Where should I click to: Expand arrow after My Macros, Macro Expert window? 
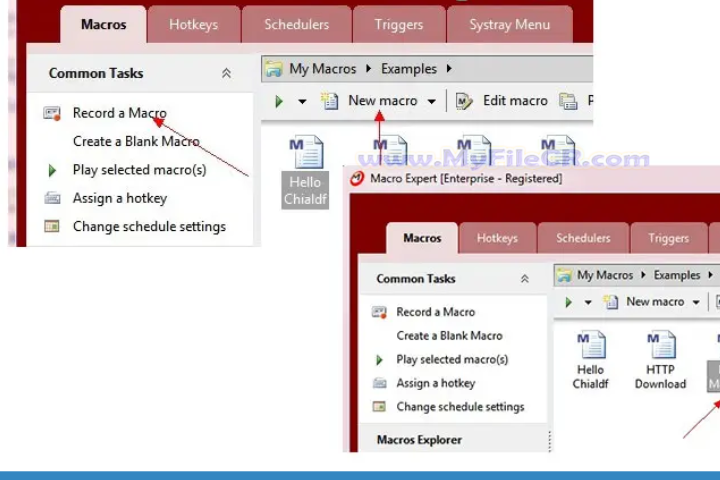(x=643, y=275)
